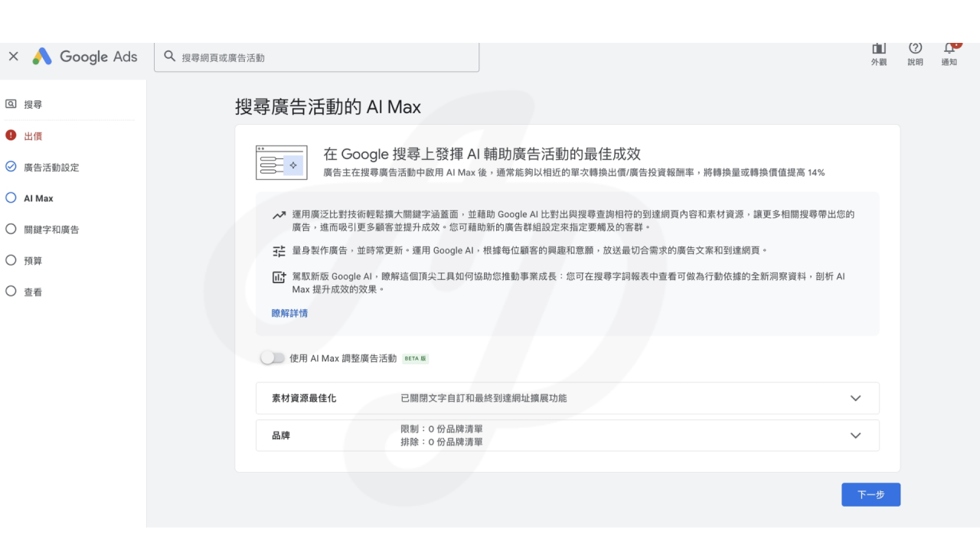Expand the 素材資源最佳化 section chevron
Image resolution: width=980 pixels, height=551 pixels.
click(x=856, y=398)
